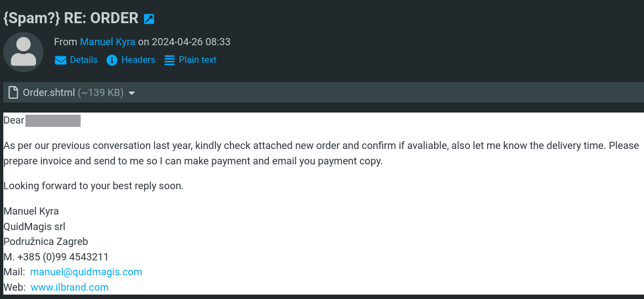The height and width of the screenshot is (299, 644).
Task: Click the sender avatar silhouette
Action: pyautogui.click(x=23, y=52)
